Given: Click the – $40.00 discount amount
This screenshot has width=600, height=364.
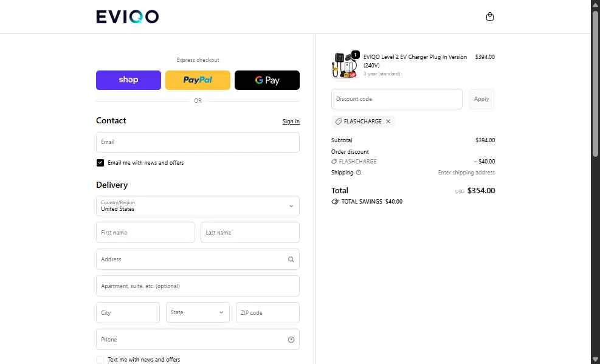Looking at the screenshot, I should point(484,162).
